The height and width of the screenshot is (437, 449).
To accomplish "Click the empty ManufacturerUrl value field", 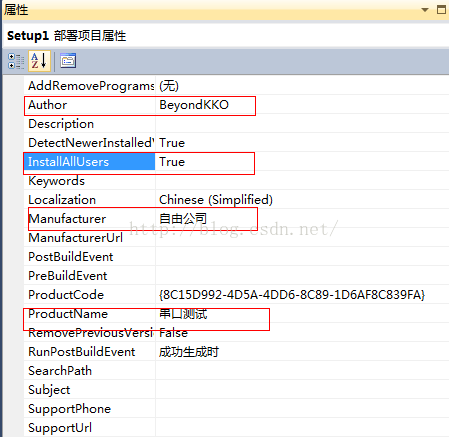I will tap(302, 238).
